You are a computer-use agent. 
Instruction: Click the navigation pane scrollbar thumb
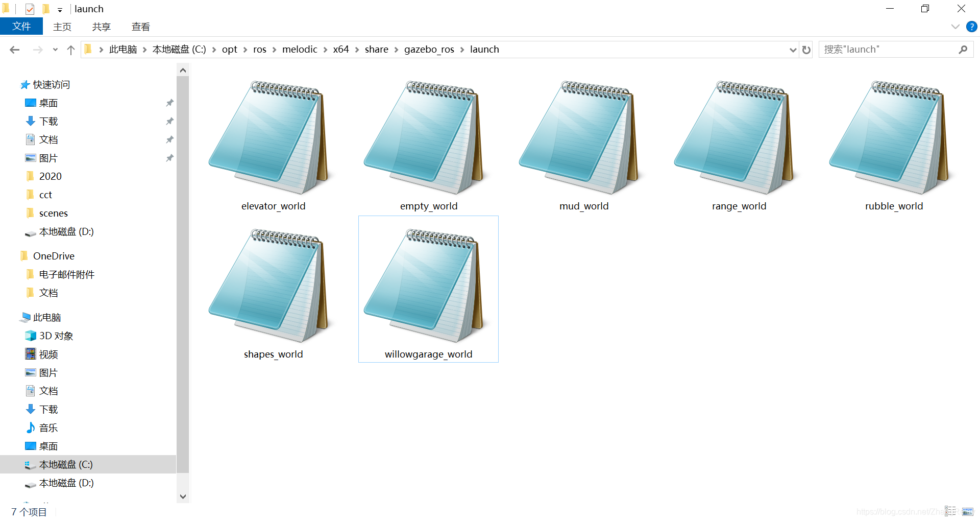click(183, 274)
